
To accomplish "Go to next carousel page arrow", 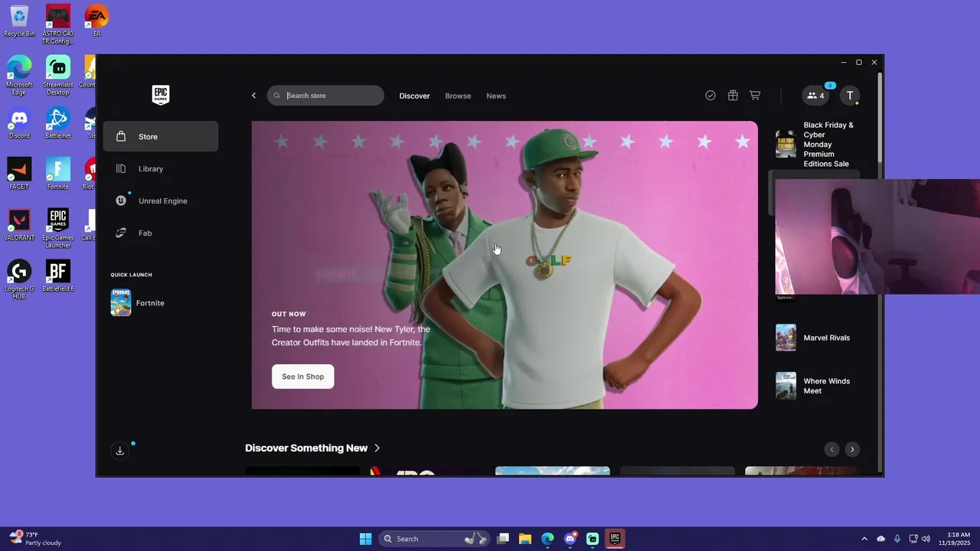I will click(852, 449).
